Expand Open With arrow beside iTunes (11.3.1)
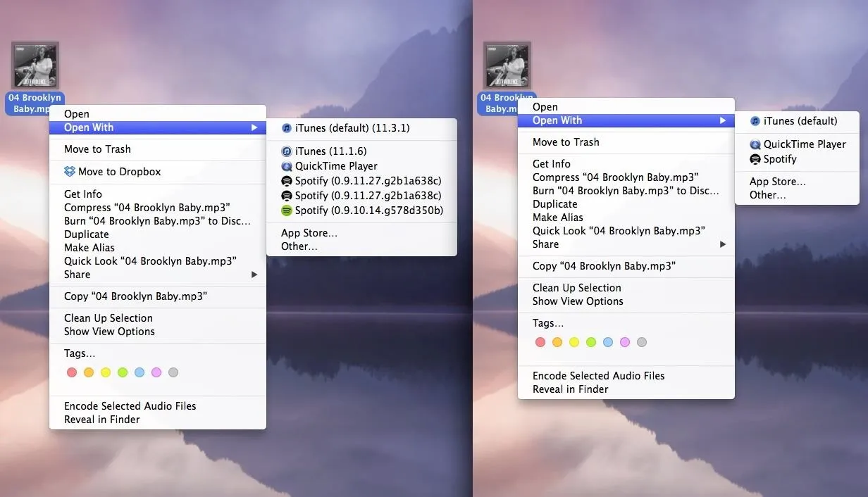The height and width of the screenshot is (497, 868). pos(254,127)
